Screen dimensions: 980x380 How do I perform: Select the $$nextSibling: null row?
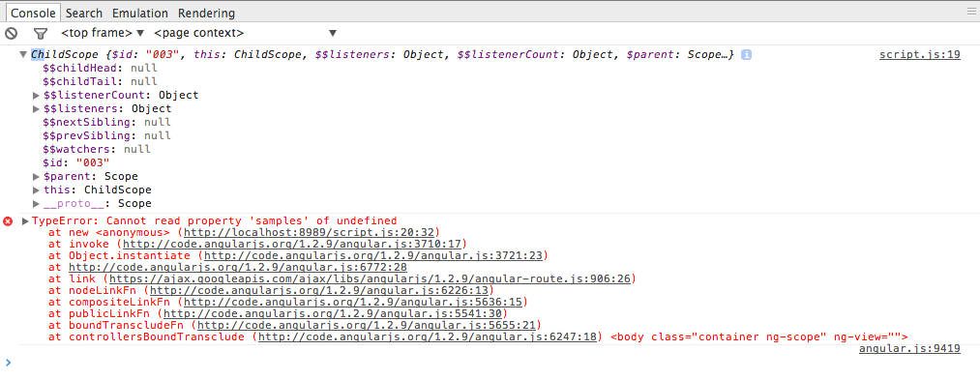pos(106,123)
